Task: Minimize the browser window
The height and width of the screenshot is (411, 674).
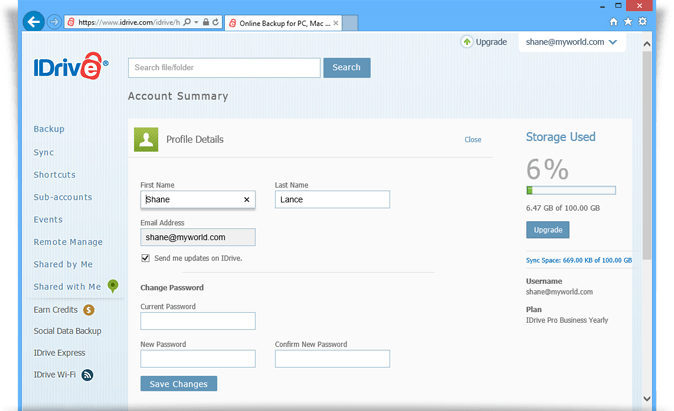Action: tap(602, 6)
